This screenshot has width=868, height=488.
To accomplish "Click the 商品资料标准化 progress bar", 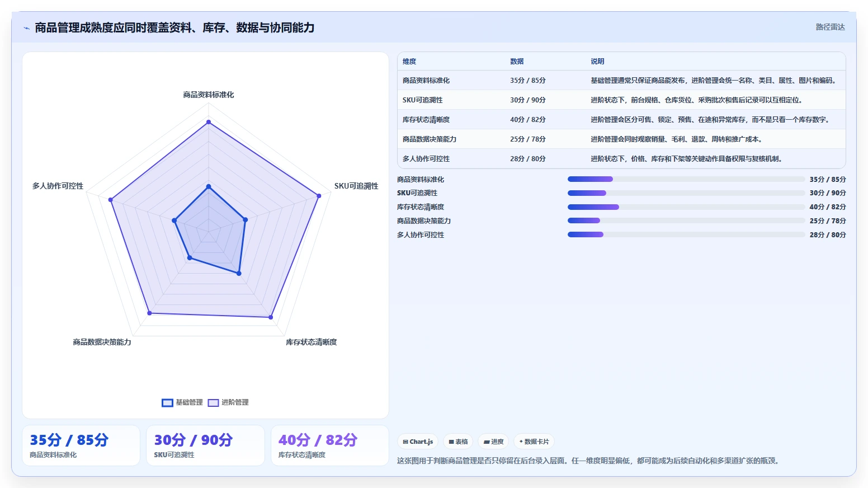I will [x=686, y=179].
